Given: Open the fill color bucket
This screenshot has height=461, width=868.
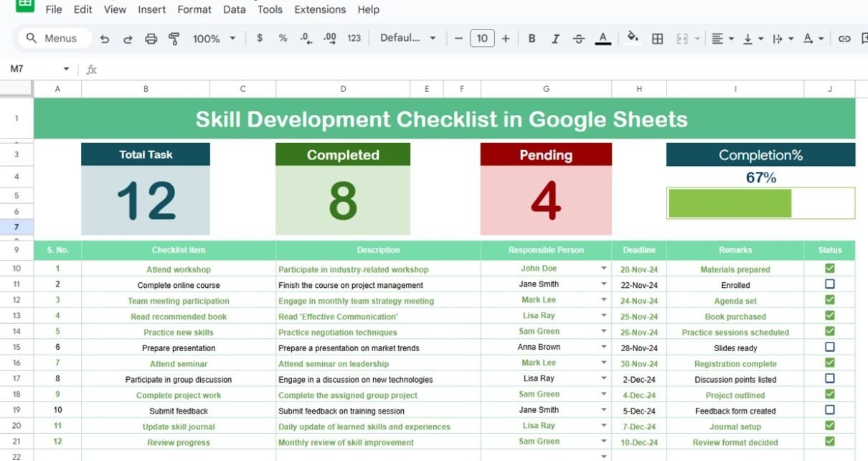Looking at the screenshot, I should [633, 37].
